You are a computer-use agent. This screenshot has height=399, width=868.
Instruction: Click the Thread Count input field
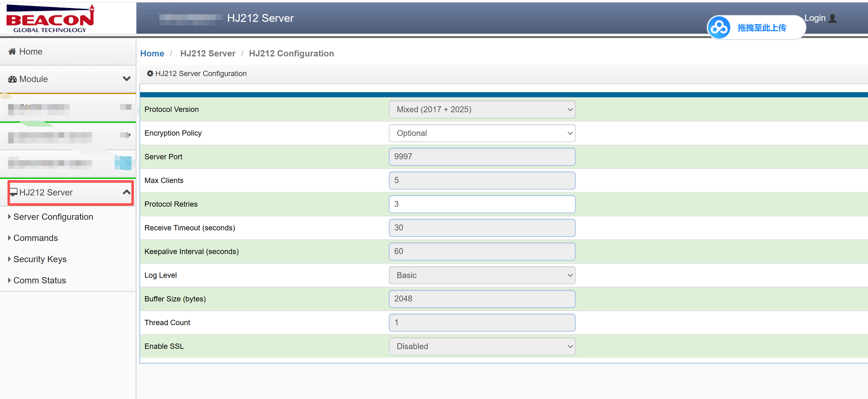click(482, 322)
